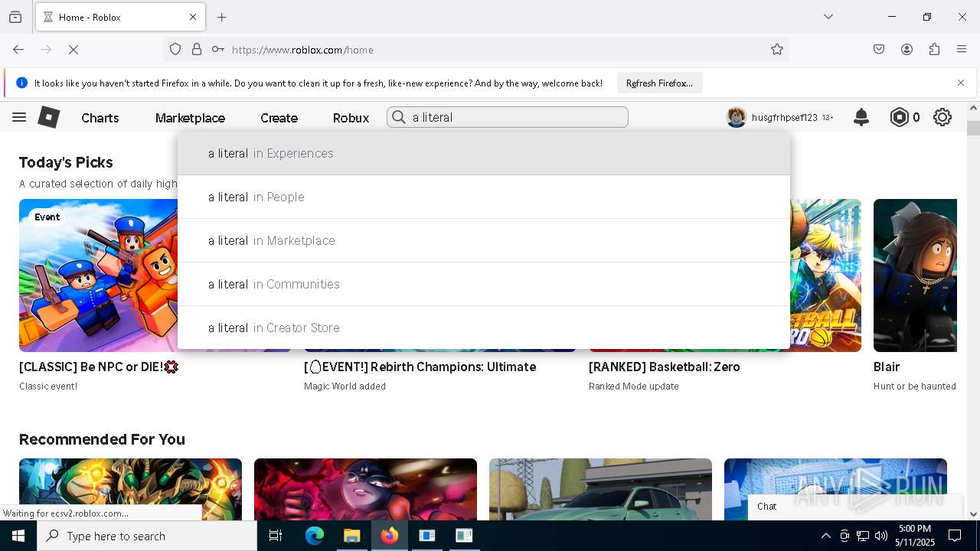Go back to previous page in Firefox
This screenshot has height=551, width=980.
(x=18, y=50)
